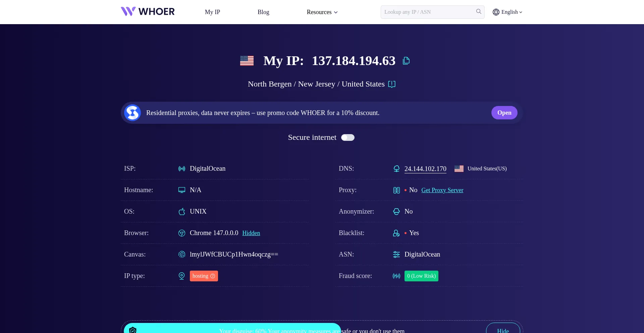
Task: Click the shield icon in disguise bar
Action: pos(133,330)
